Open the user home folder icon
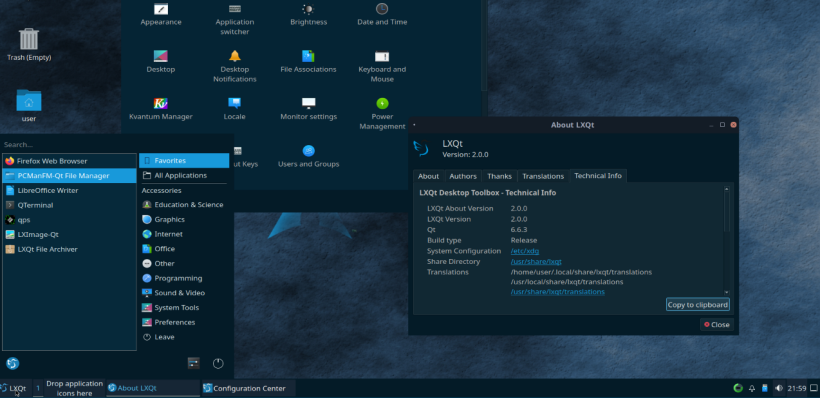This screenshot has width=820, height=398. click(29, 106)
